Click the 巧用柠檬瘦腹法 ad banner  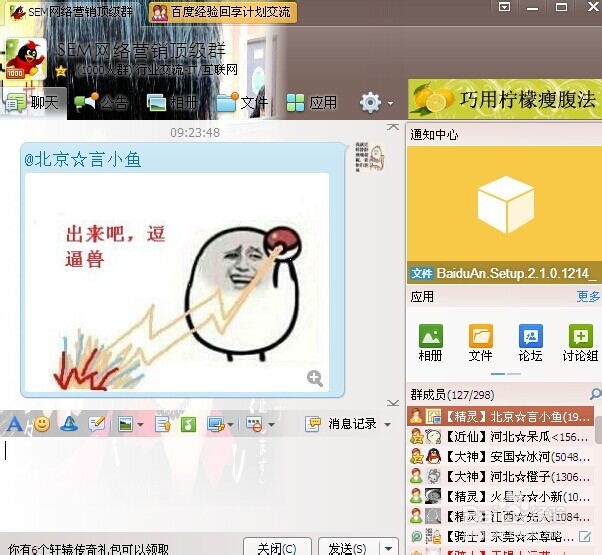click(504, 99)
